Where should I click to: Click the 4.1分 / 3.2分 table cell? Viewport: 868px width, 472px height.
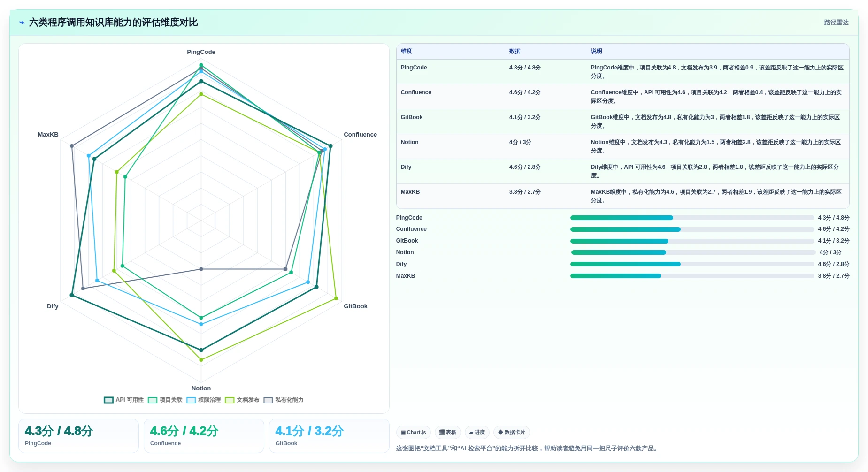click(x=525, y=117)
